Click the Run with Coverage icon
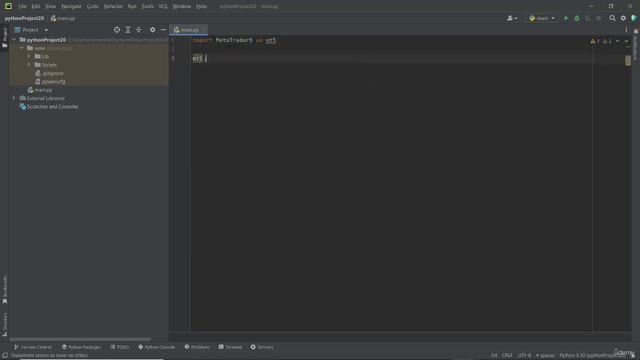 (x=588, y=18)
